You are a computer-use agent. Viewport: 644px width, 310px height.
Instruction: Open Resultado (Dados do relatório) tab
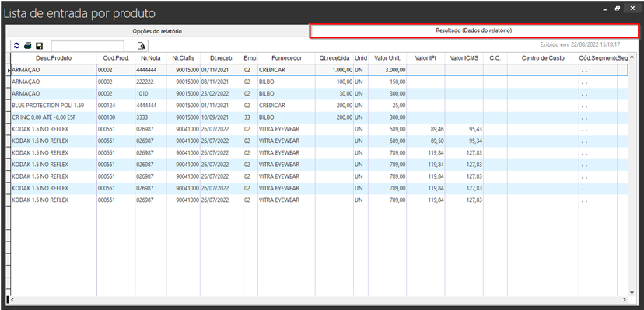click(x=474, y=31)
